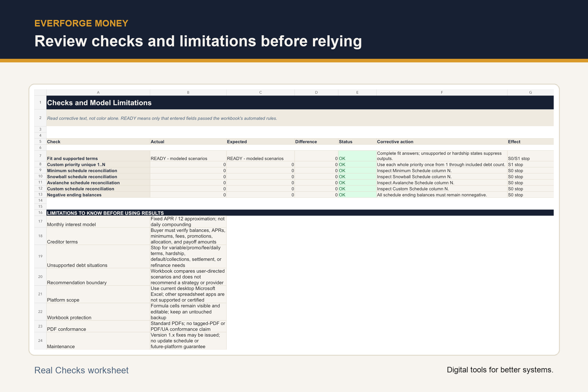The image size is (588, 392).
Task: Click 'Digital tools for better systems.' tagline
Action: (500, 370)
